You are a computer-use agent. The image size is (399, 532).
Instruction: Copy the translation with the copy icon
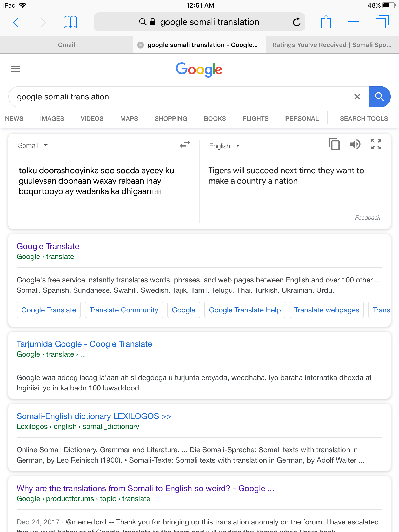[334, 144]
